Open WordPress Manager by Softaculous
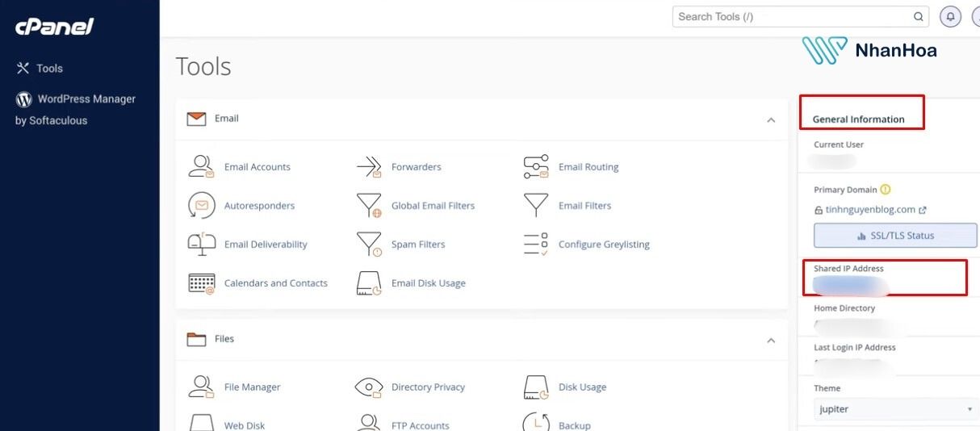Viewport: 980px width, 431px height. click(75, 109)
